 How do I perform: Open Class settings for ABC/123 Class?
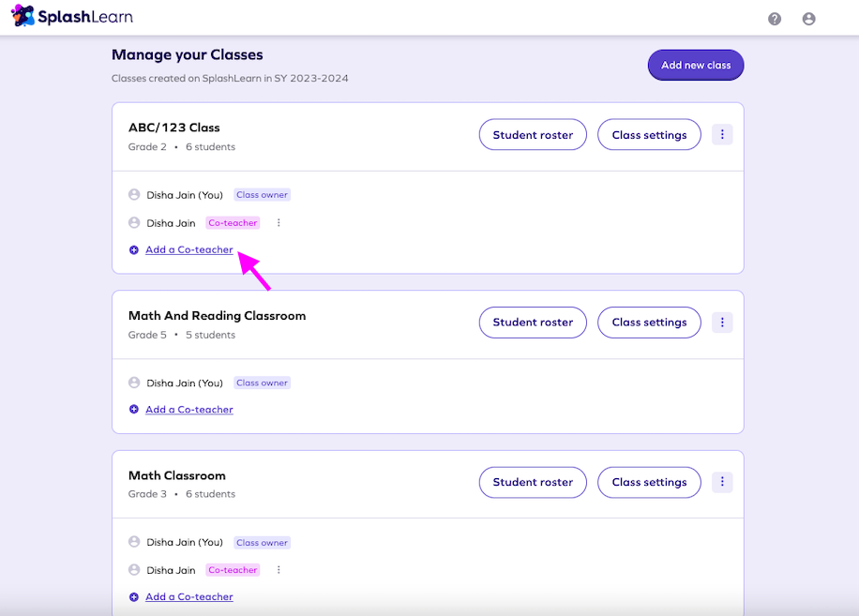coord(649,135)
